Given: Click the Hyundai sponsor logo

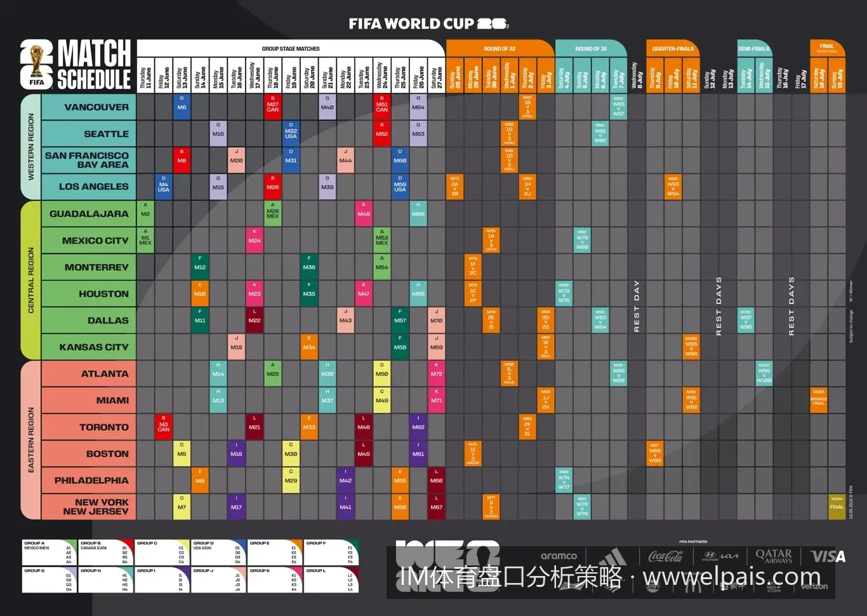Looking at the screenshot, I should pyautogui.click(x=710, y=556).
